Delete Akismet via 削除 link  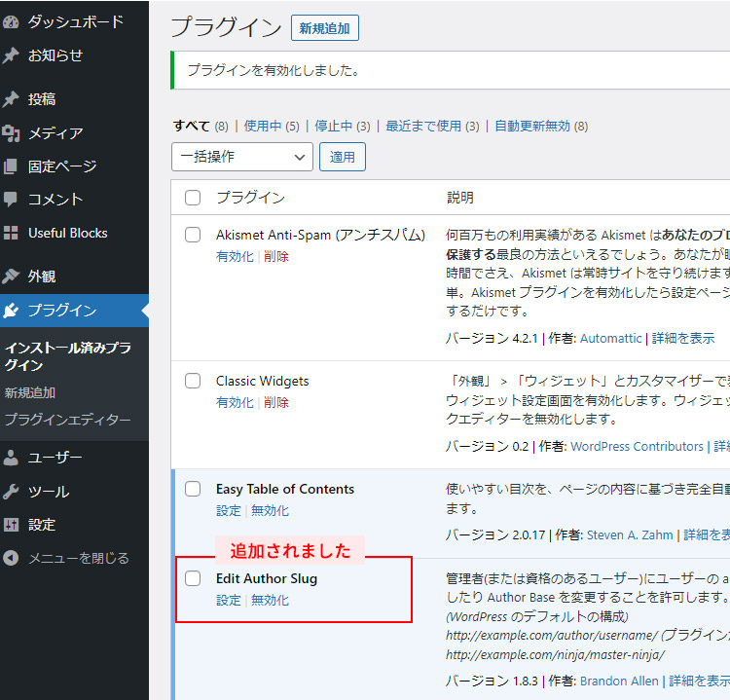coord(276,256)
